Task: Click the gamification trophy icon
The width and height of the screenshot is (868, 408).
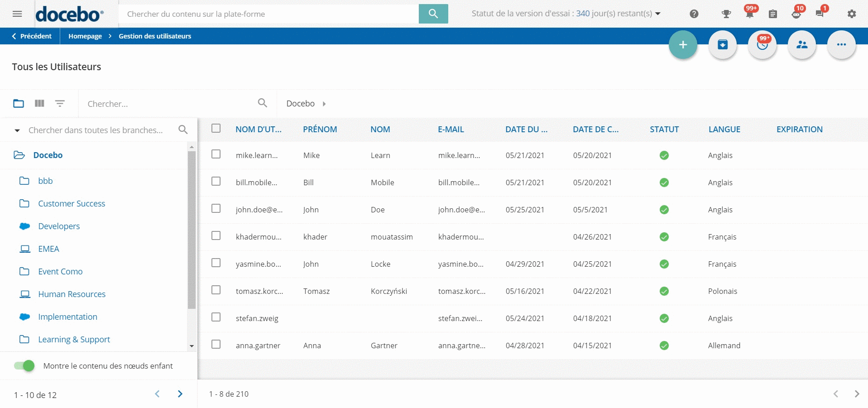Action: [x=726, y=14]
